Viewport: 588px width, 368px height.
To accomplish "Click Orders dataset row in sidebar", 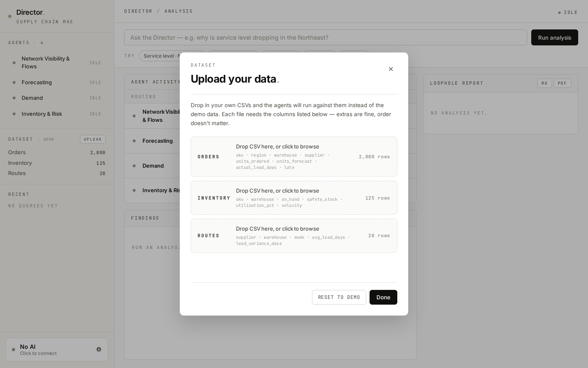I will pos(57,153).
